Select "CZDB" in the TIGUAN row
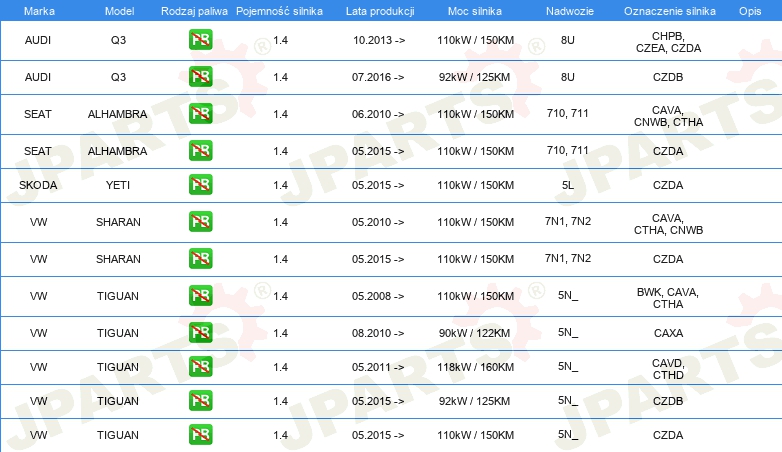This screenshot has height=452, width=782. (x=668, y=401)
